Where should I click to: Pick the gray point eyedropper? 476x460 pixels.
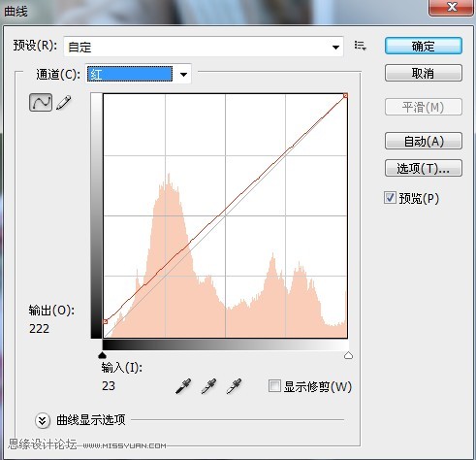[208, 386]
